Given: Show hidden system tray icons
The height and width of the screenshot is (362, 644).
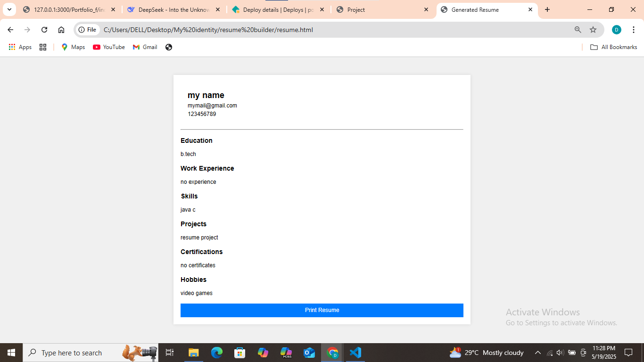Looking at the screenshot, I should point(537,353).
